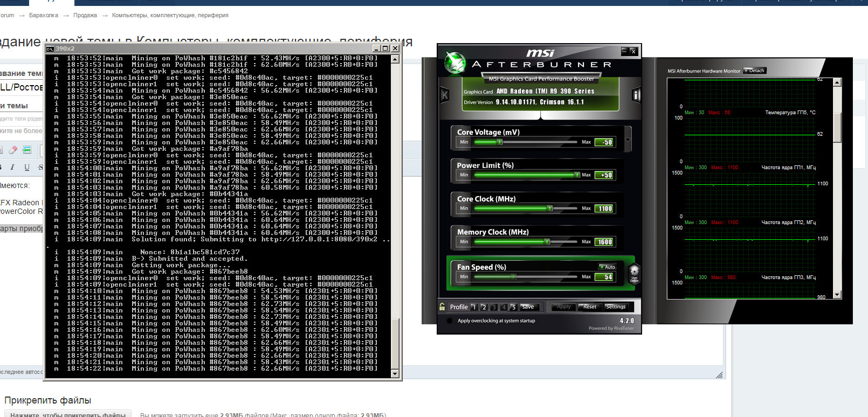Click the MSI Afterburner Kombustor K icon
The image size is (868, 417).
pyautogui.click(x=445, y=95)
